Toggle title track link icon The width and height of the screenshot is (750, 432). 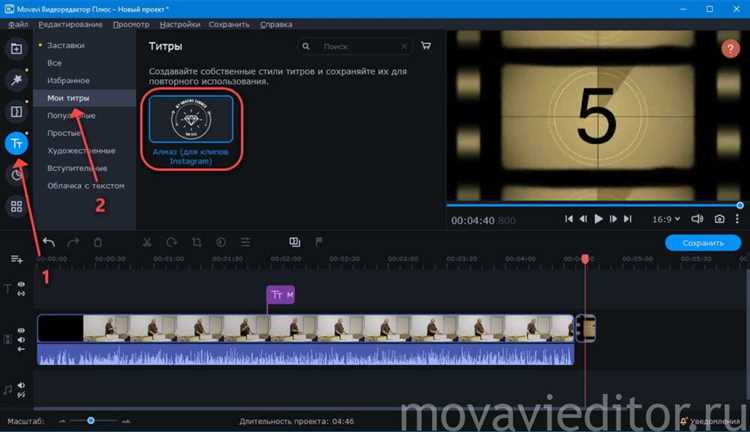point(21,293)
